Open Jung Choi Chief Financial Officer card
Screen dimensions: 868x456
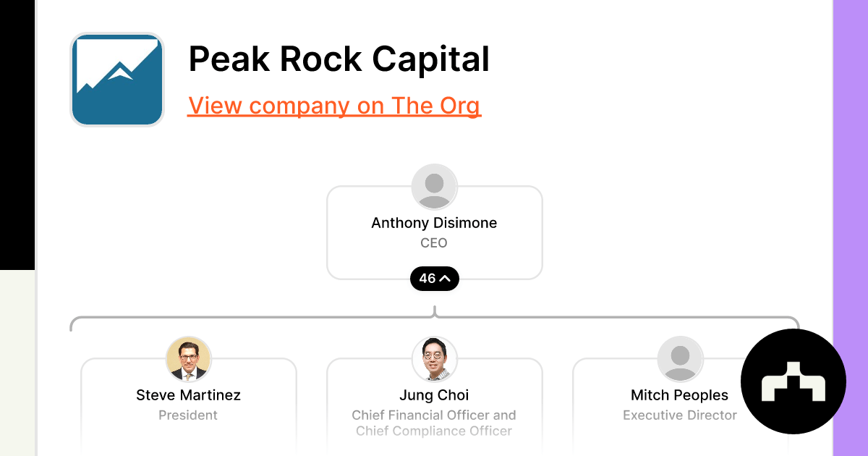click(434, 405)
